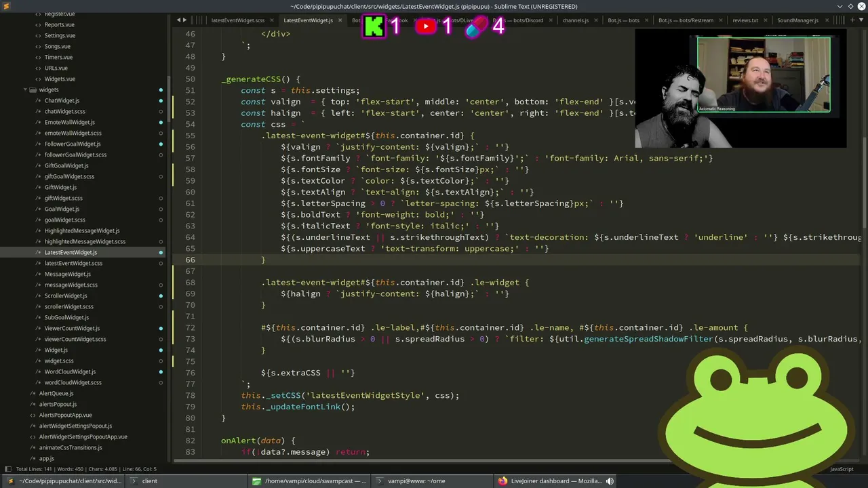Open chatWidget.scss in the sidebar

[64, 111]
